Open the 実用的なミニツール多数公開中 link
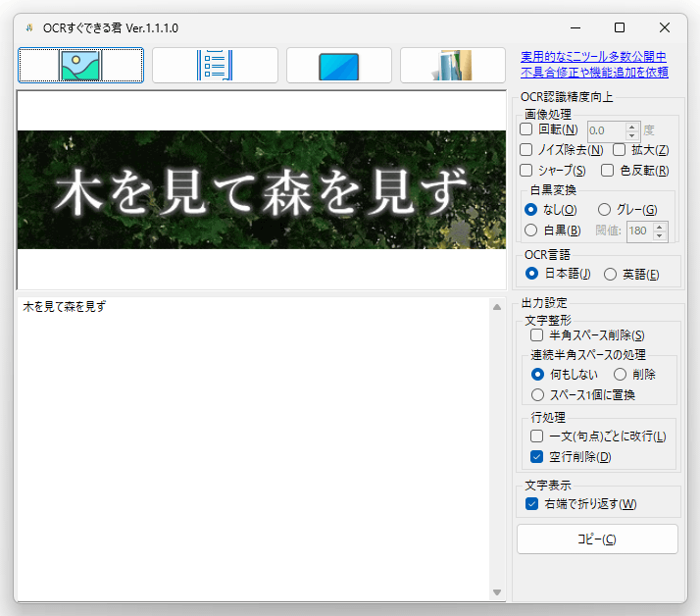The image size is (700, 616). (x=593, y=57)
